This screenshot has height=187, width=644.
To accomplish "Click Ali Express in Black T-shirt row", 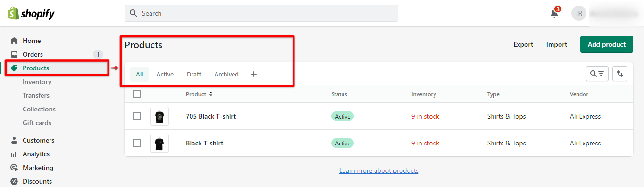I will [x=585, y=143].
